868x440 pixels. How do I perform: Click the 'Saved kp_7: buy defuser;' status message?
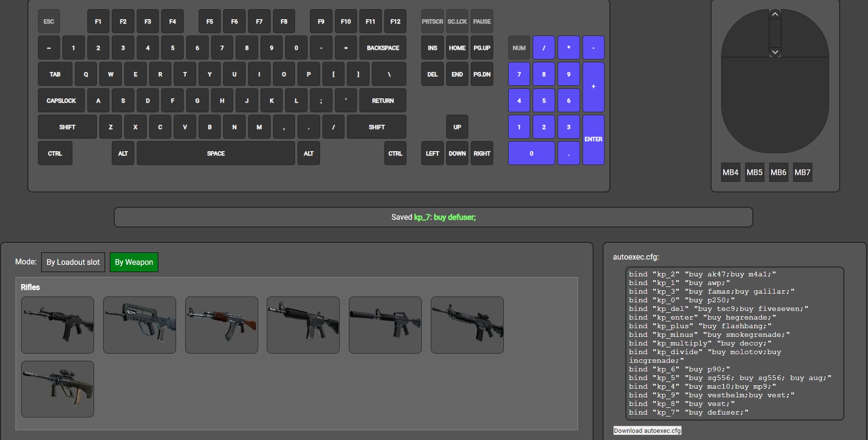pyautogui.click(x=433, y=217)
